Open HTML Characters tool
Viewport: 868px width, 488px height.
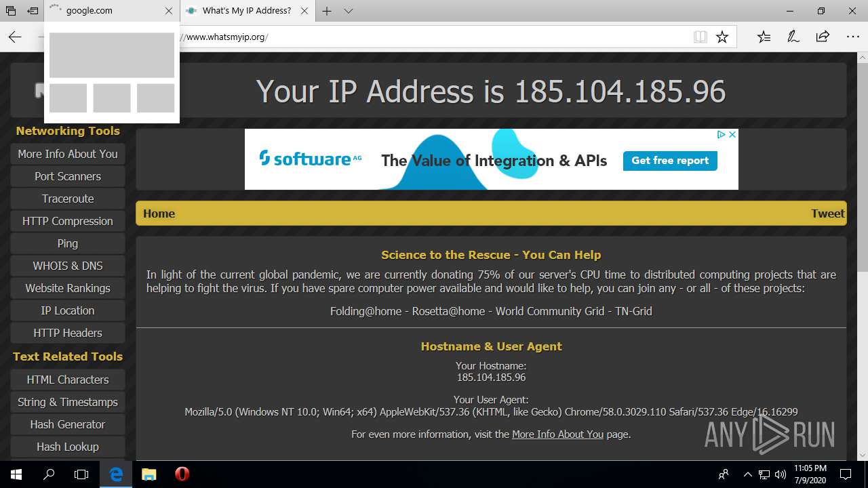68,380
